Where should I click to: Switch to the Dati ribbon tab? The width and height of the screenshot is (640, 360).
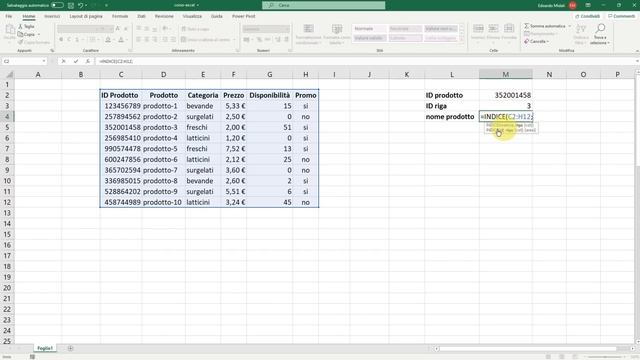pos(141,16)
